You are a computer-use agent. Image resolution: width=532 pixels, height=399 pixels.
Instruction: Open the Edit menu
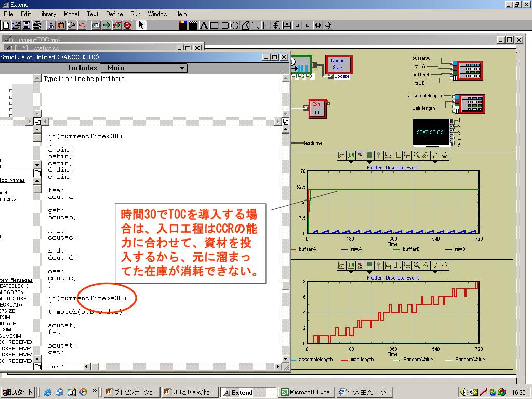(26, 14)
